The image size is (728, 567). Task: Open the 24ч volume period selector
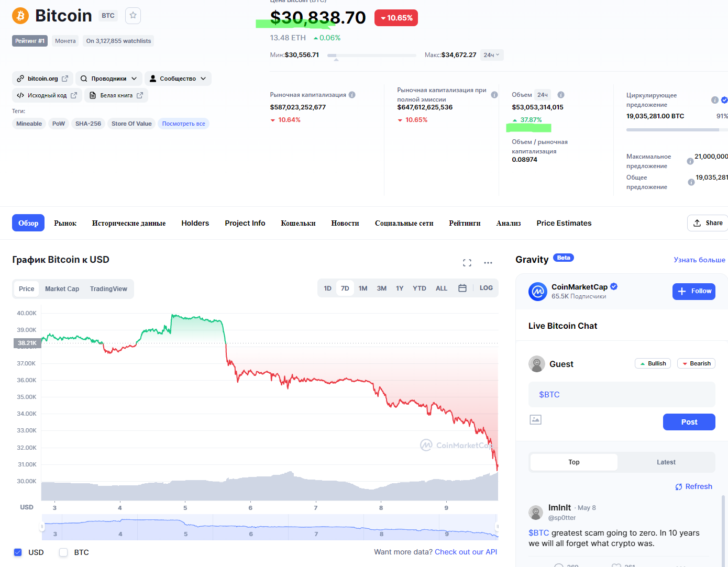[x=543, y=95]
